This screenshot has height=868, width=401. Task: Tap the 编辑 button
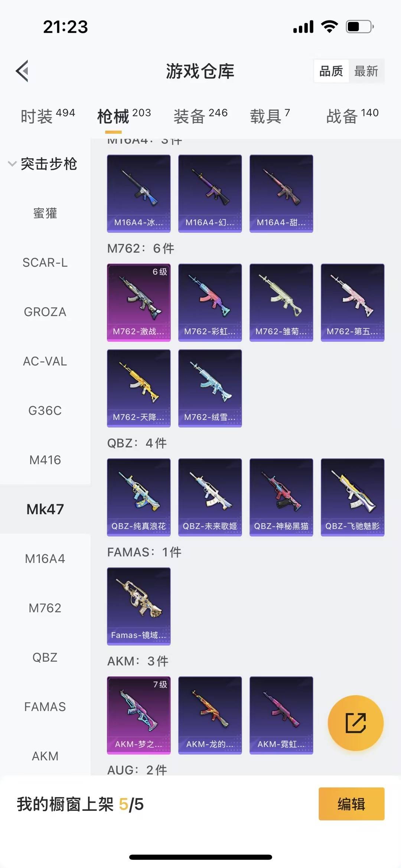pos(351,804)
